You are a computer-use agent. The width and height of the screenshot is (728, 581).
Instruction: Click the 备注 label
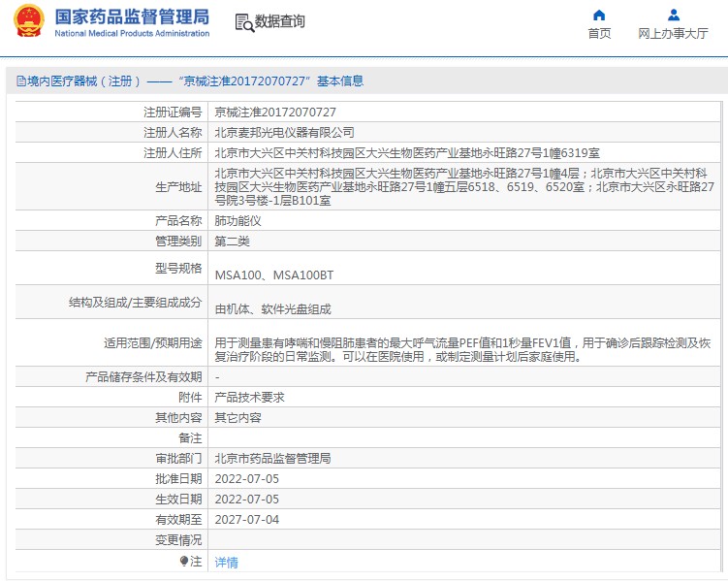click(x=190, y=438)
